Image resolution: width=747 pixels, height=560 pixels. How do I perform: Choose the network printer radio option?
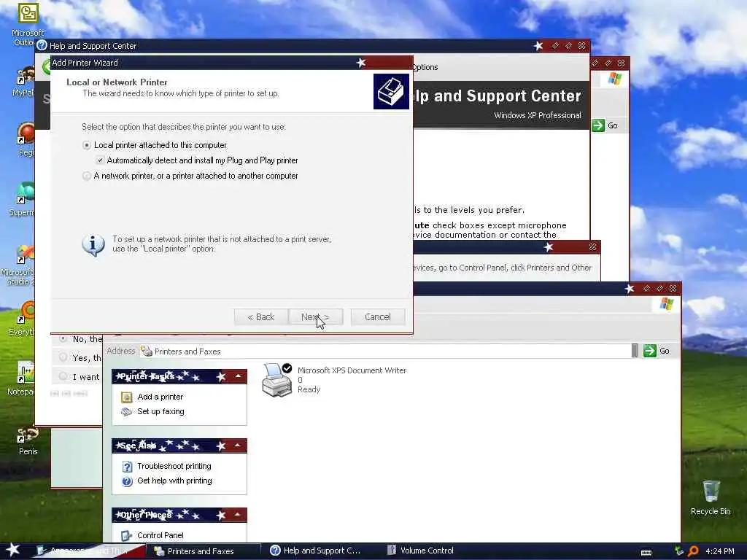pos(86,176)
